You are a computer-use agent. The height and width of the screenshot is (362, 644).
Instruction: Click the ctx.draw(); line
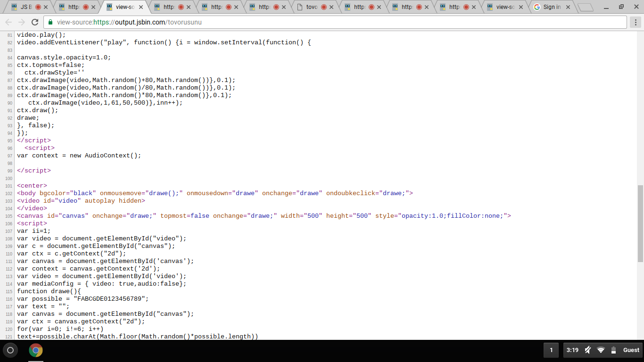tap(38, 110)
